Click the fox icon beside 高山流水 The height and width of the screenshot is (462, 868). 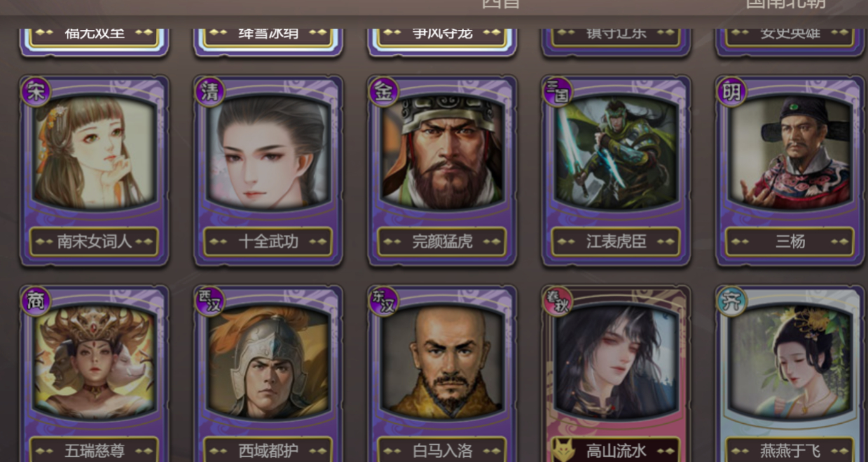point(564,450)
